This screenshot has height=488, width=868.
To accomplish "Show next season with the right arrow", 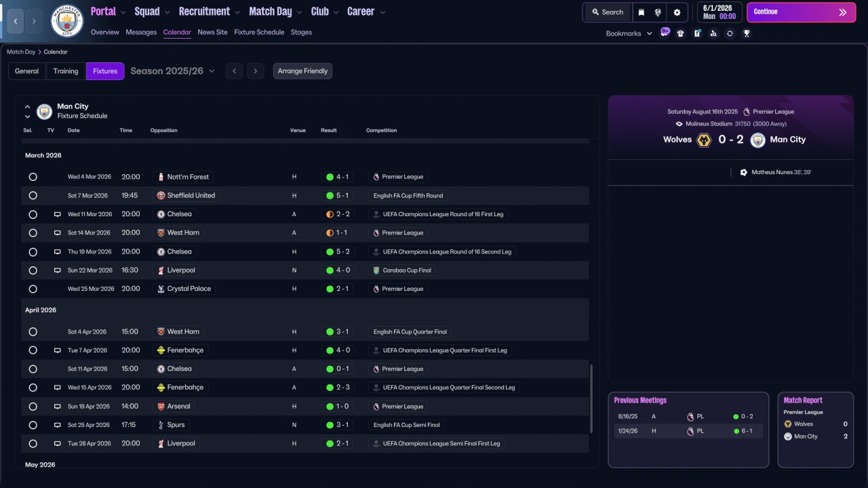I will [255, 70].
